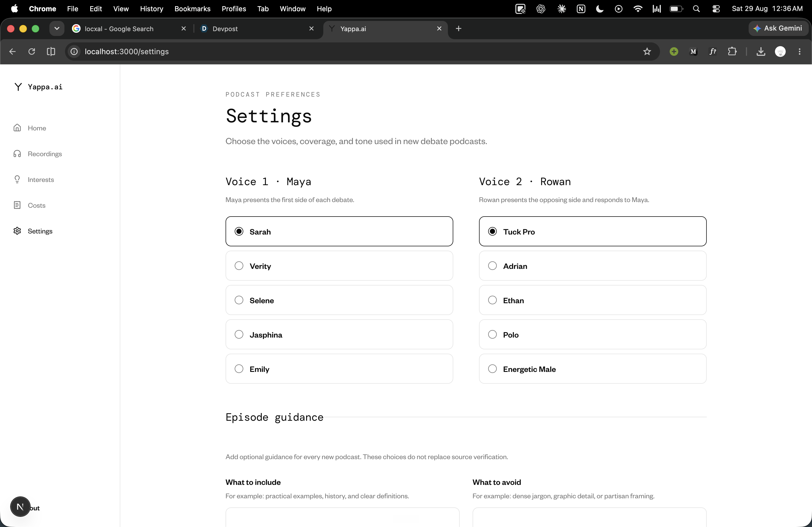Close the Devpost tab
The height and width of the screenshot is (527, 812).
click(311, 29)
